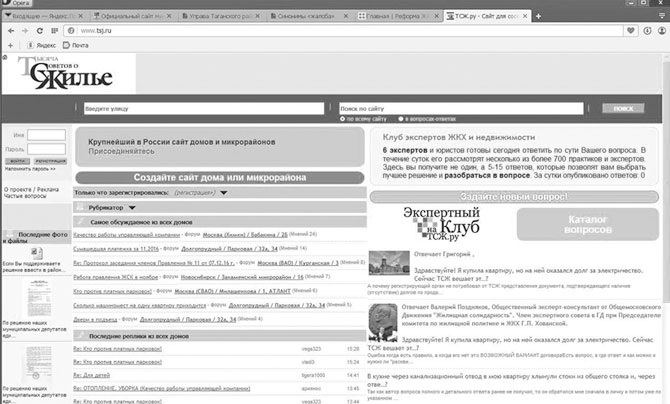670x404 pixels.
Task: Click Создайте сайт дома или микрорайона button
Action: click(220, 177)
